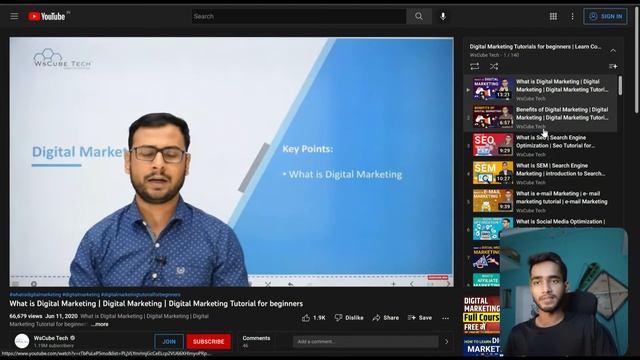Open WsCube Tech channel name link
Screen dimensions: 640x360
[51, 338]
